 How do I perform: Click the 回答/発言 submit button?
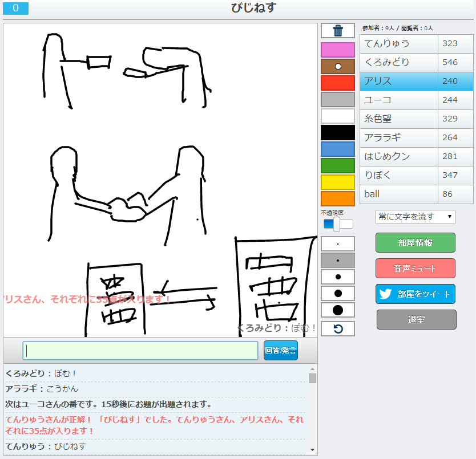(280, 351)
